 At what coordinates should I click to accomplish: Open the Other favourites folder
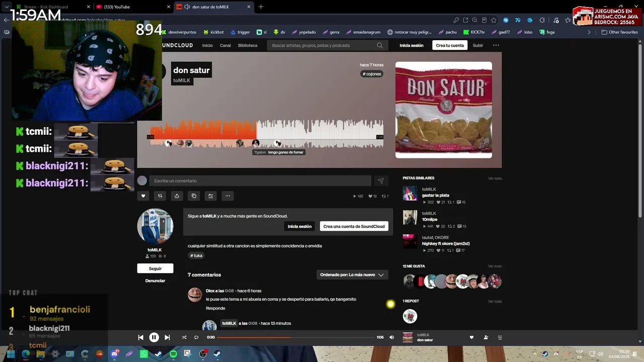click(620, 32)
